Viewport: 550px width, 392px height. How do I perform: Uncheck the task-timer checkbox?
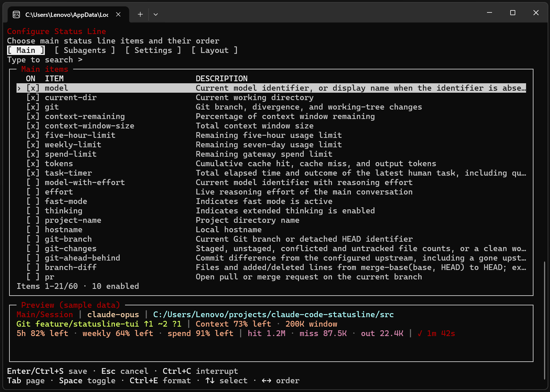[x=33, y=173]
